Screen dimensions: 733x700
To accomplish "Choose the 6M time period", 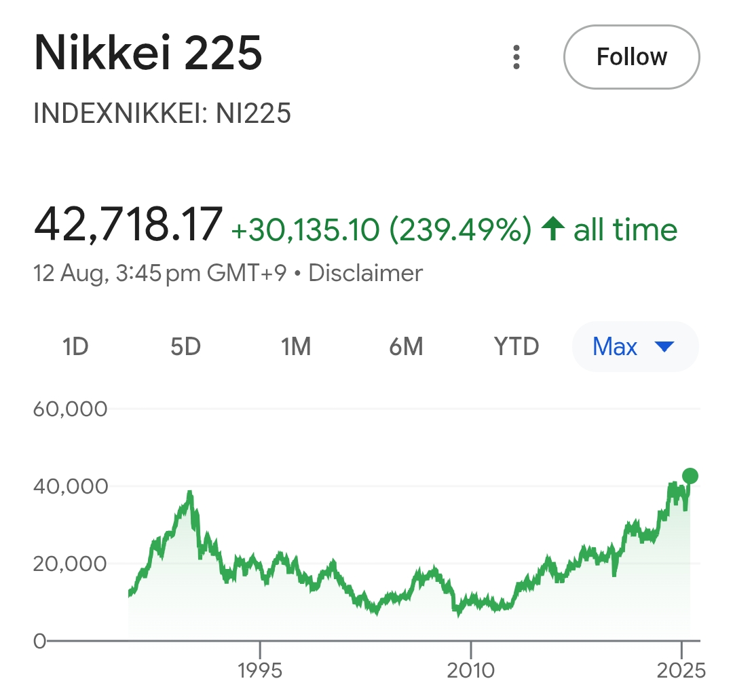I will [x=407, y=346].
